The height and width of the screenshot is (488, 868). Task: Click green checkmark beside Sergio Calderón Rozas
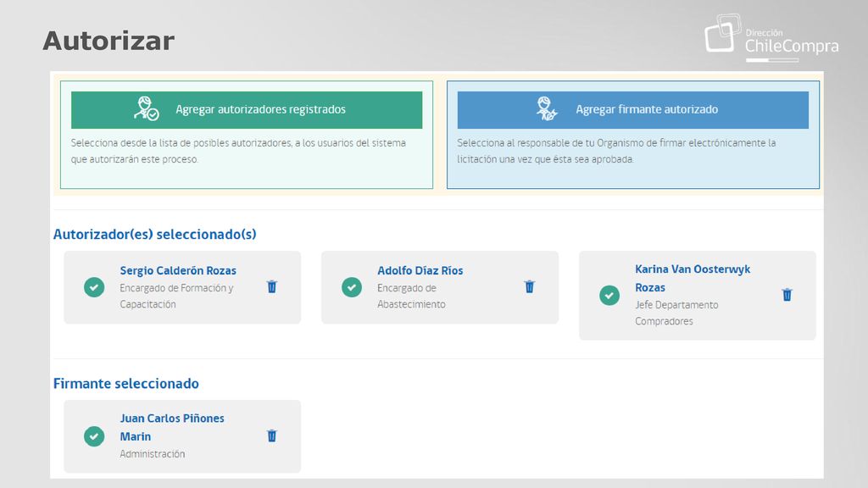(94, 287)
